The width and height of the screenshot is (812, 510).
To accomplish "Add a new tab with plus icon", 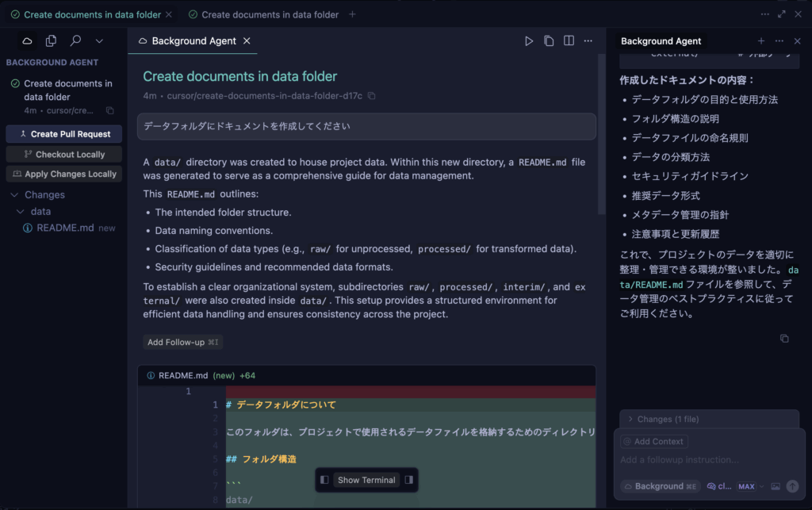I will 352,14.
